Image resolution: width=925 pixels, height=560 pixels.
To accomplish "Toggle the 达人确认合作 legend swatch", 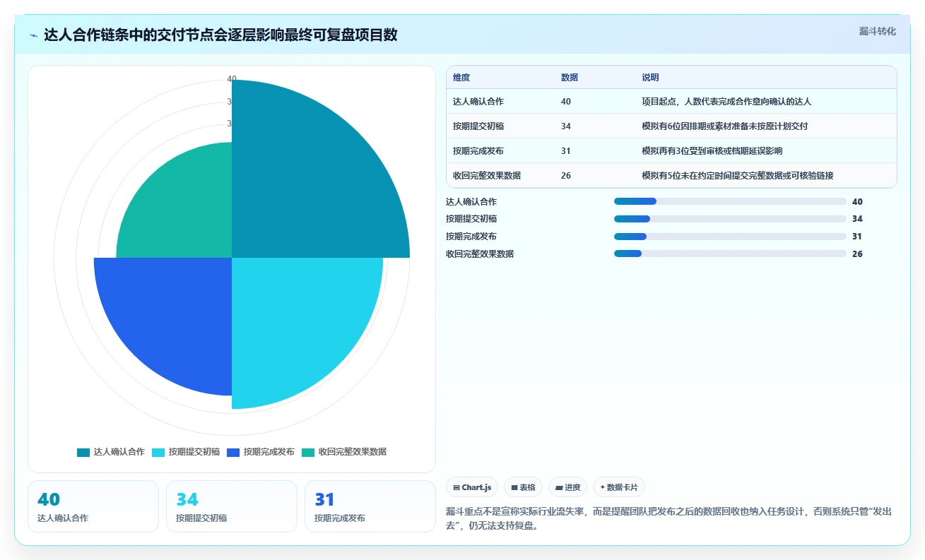I will pos(83,452).
